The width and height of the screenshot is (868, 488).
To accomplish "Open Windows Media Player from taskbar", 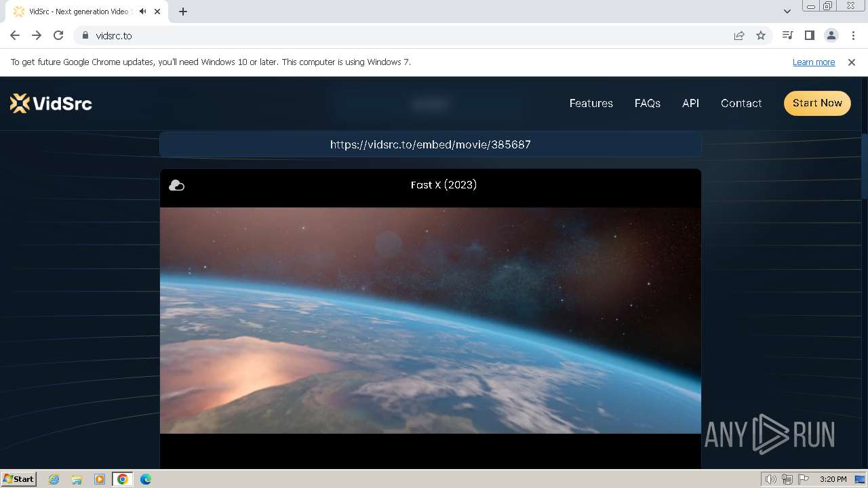I will tap(100, 479).
